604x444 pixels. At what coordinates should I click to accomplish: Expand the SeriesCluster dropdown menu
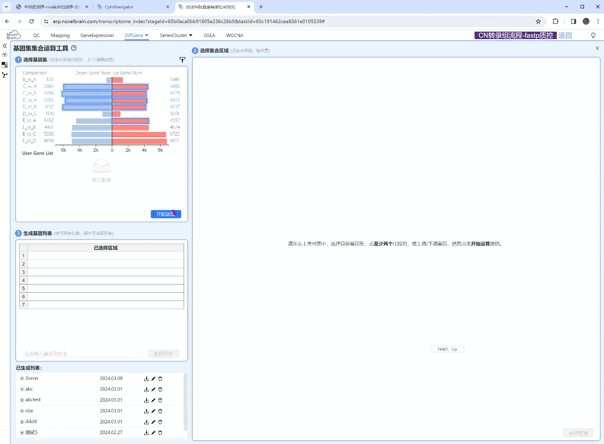point(176,35)
